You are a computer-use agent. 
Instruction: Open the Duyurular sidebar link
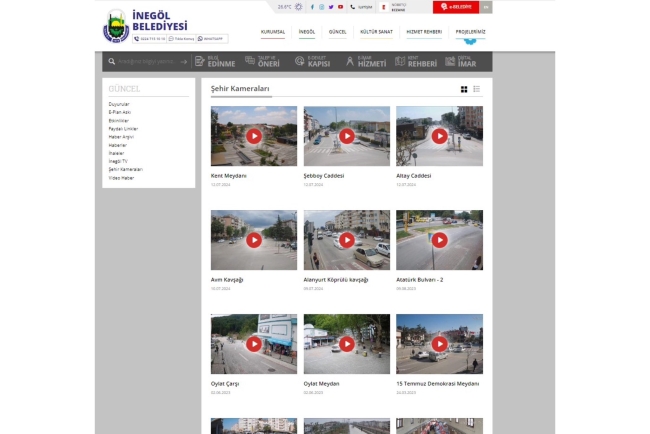point(119,104)
